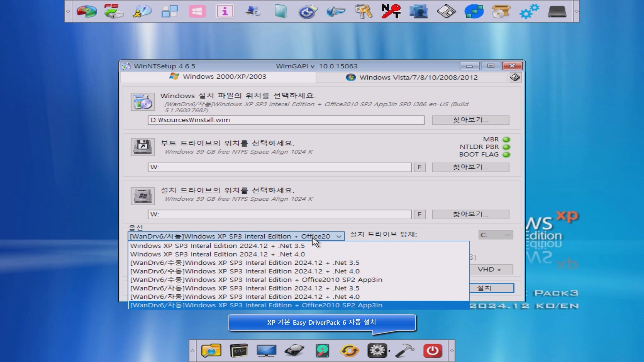
Task: Click the red power button dock icon
Action: coord(432,351)
